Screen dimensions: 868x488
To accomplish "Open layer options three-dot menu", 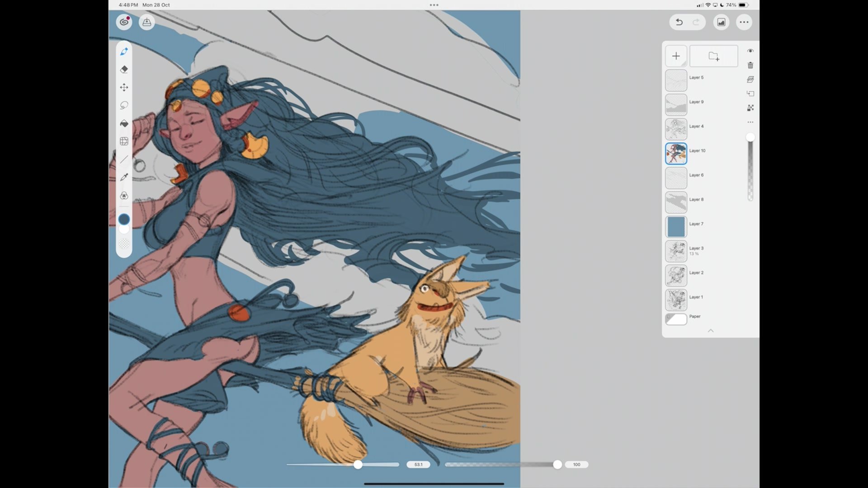I will pyautogui.click(x=750, y=122).
